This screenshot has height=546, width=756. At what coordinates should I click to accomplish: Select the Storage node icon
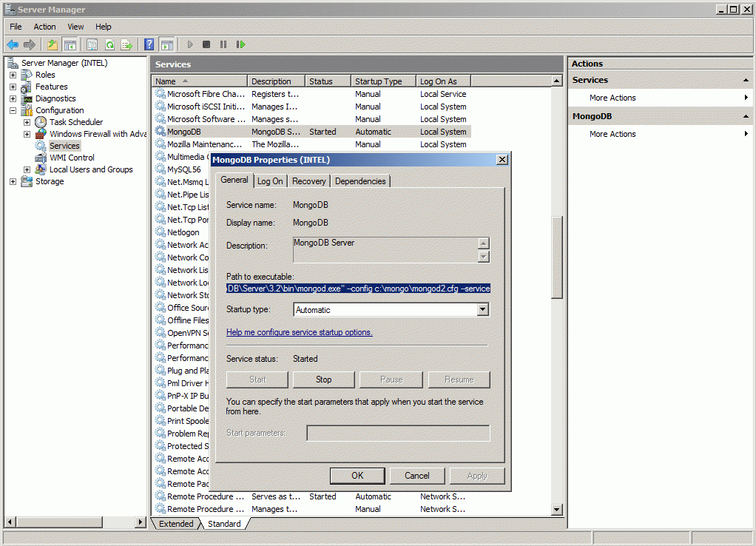[x=27, y=181]
